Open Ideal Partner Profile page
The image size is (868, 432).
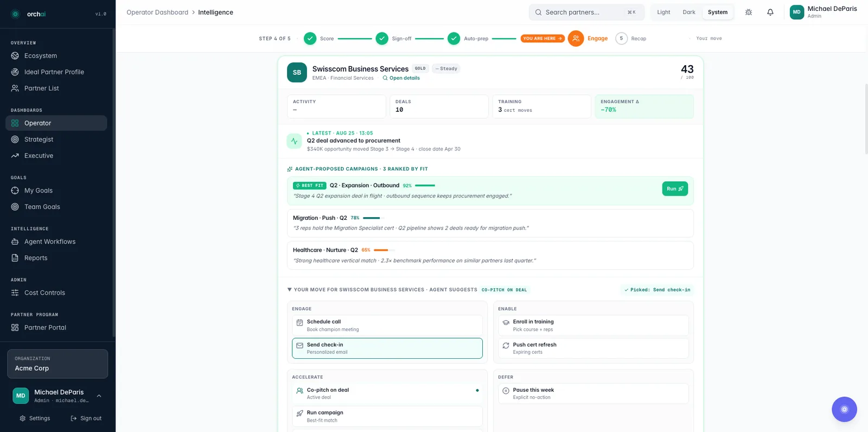(x=56, y=72)
